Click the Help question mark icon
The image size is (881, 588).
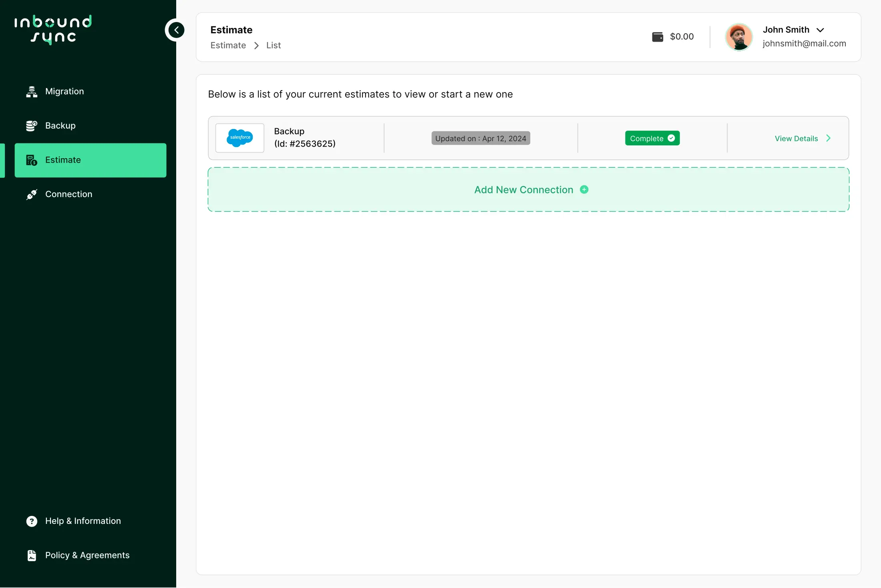click(32, 521)
